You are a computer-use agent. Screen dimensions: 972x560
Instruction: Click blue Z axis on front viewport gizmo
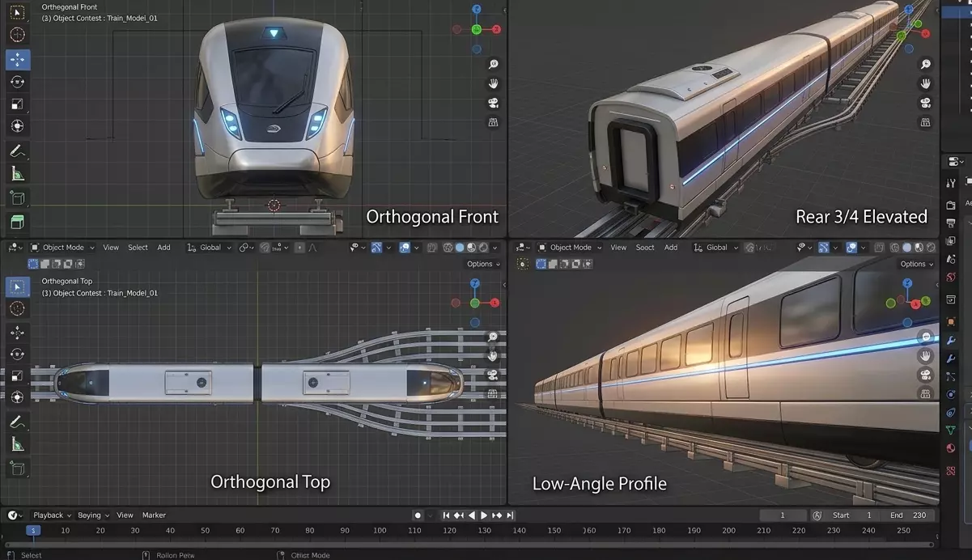click(477, 10)
